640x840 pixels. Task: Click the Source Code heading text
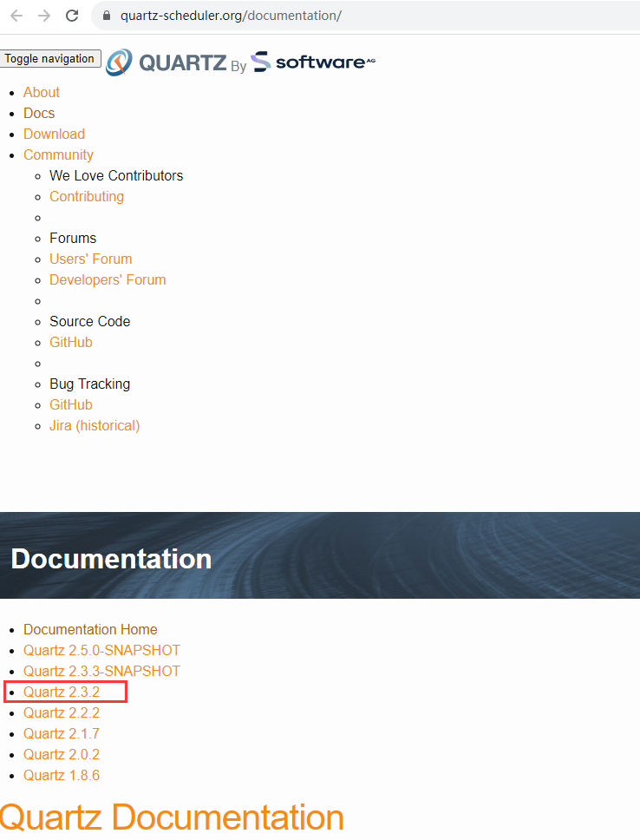coord(90,321)
